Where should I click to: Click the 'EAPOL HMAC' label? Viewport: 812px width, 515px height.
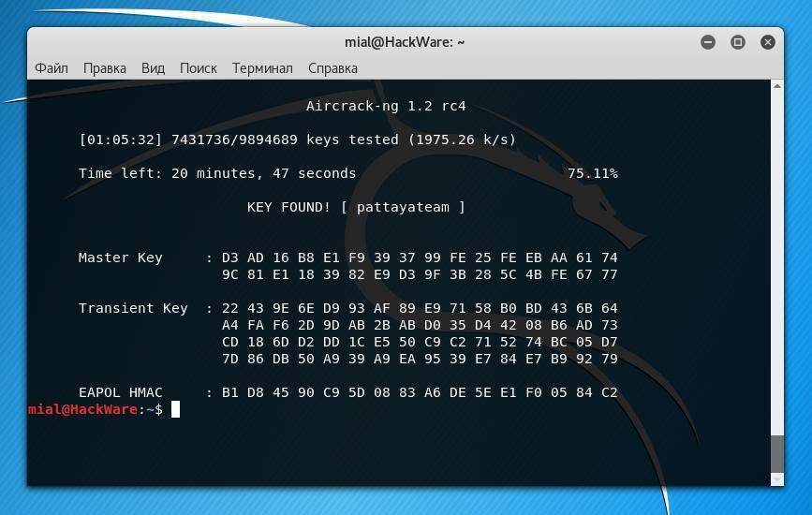coord(121,392)
